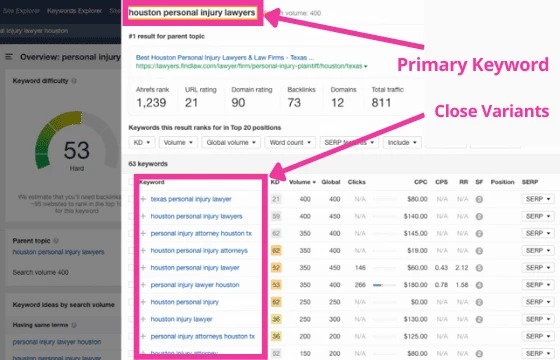Click the Total traffic value 811
Viewport: 560px width, 360px height.
pos(381,103)
